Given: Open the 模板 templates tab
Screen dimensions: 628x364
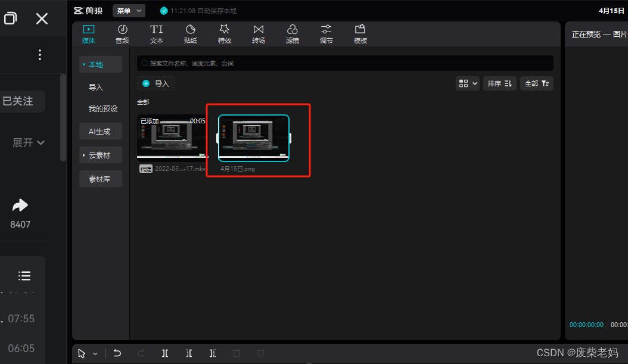Looking at the screenshot, I should pyautogui.click(x=360, y=34).
